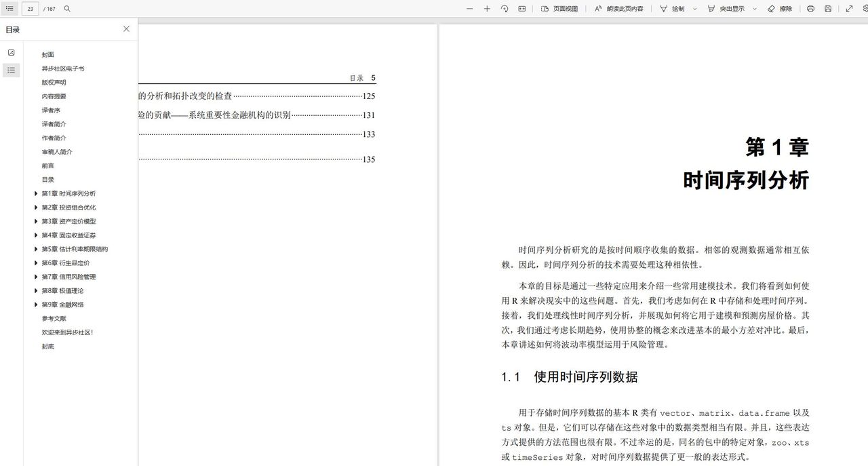Print the document via printer icon

[810, 9]
